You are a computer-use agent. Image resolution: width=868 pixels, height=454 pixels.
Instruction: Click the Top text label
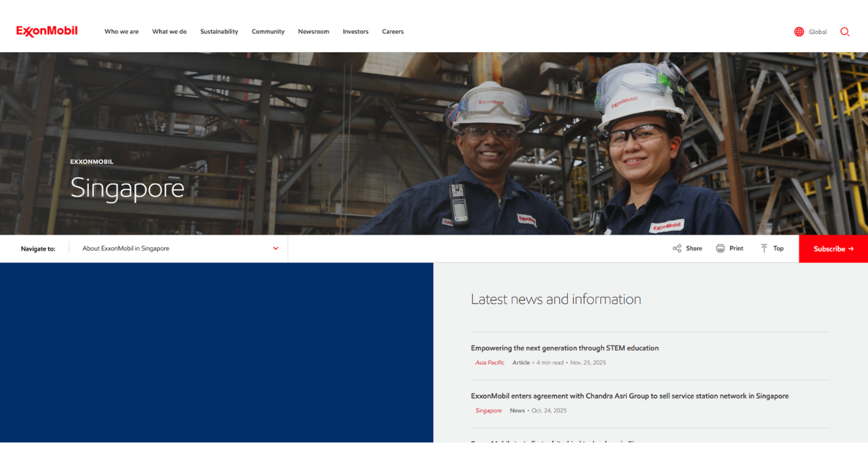pos(778,249)
